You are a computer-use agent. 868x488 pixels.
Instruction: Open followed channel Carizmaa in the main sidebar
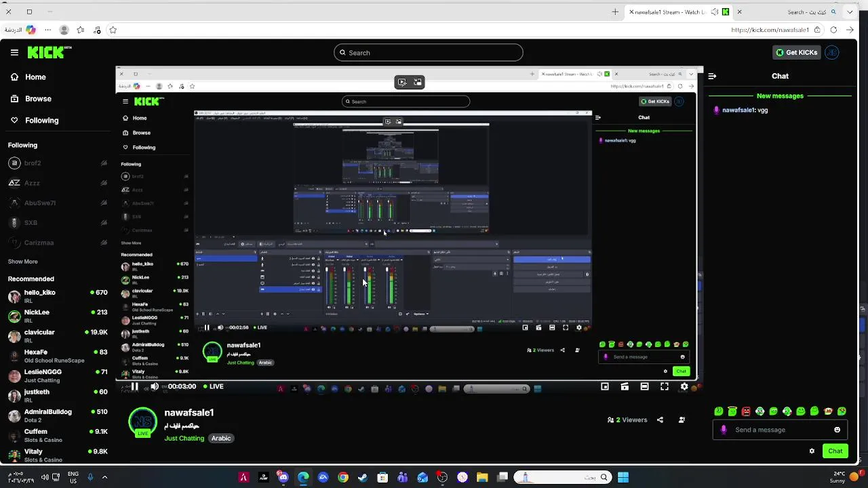(x=58, y=243)
